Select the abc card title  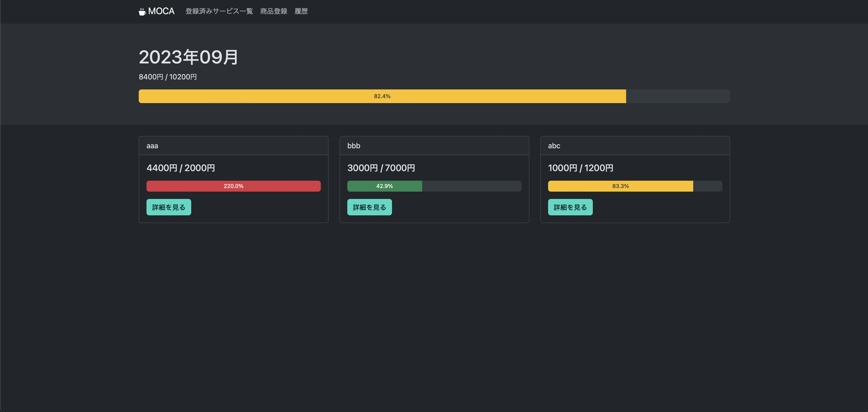pyautogui.click(x=554, y=146)
